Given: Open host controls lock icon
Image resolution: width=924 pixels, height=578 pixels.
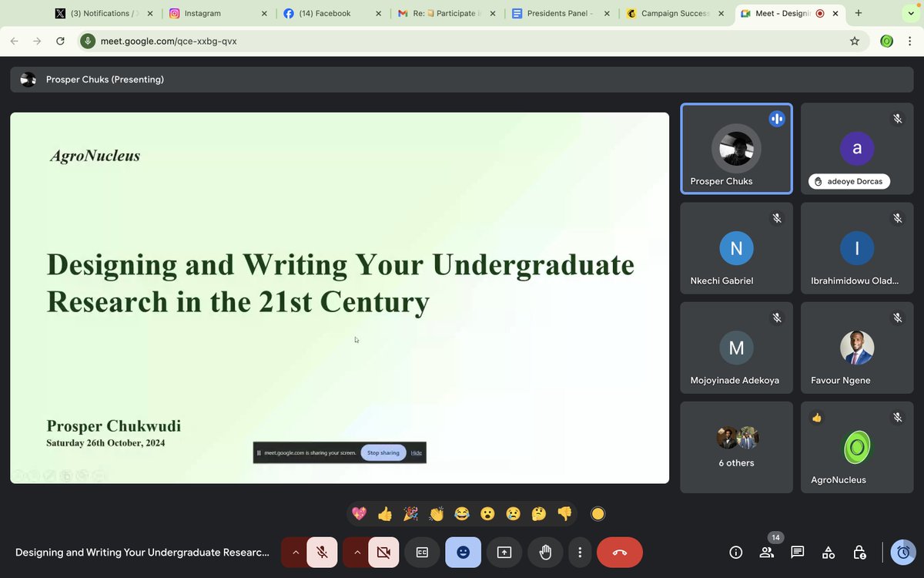Looking at the screenshot, I should pos(859,552).
